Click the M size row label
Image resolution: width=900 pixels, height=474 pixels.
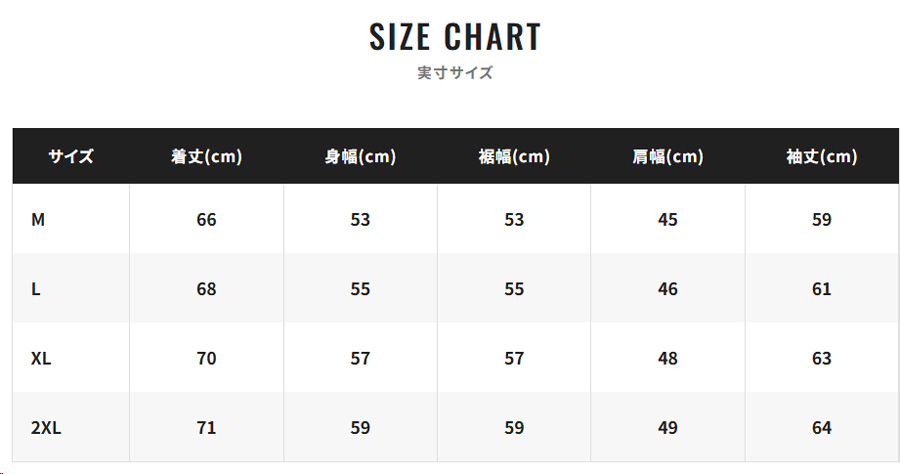(38, 219)
